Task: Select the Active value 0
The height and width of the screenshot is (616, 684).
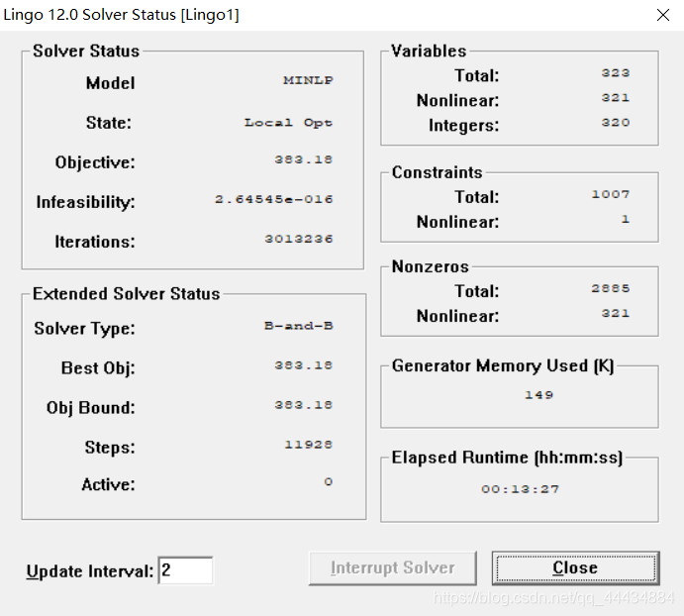Action: (329, 481)
